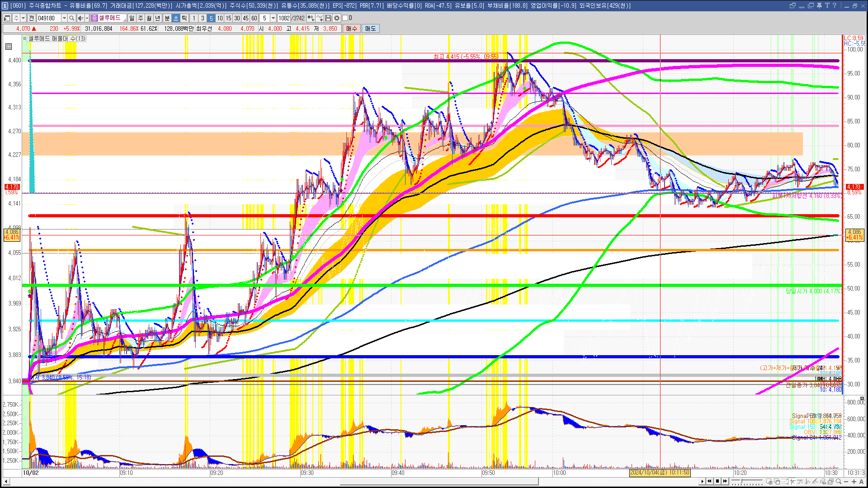Click the eraser tool icon in bottom toolbar
The width and height of the screenshot is (868, 488).
pos(823,481)
